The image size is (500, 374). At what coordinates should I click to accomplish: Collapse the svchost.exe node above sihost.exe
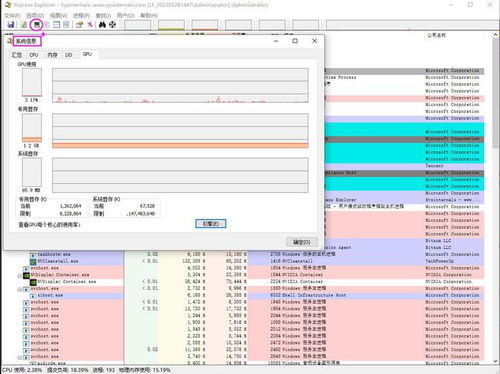tap(20, 289)
